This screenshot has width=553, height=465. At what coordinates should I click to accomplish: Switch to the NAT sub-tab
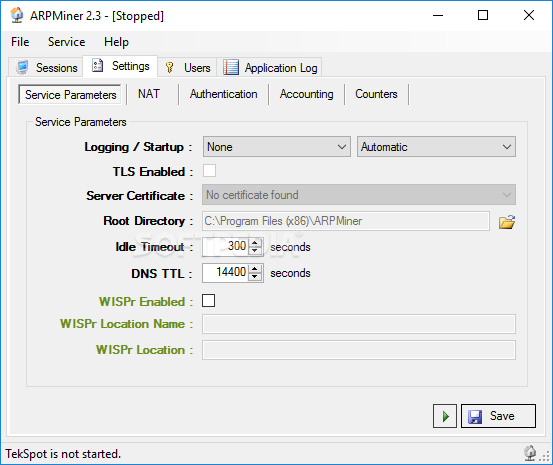tap(149, 94)
